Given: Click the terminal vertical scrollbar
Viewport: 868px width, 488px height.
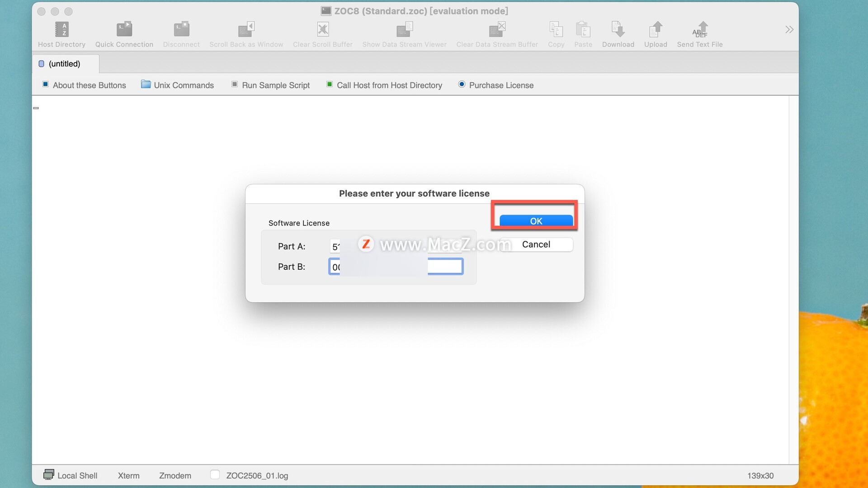Looking at the screenshot, I should (x=793, y=280).
